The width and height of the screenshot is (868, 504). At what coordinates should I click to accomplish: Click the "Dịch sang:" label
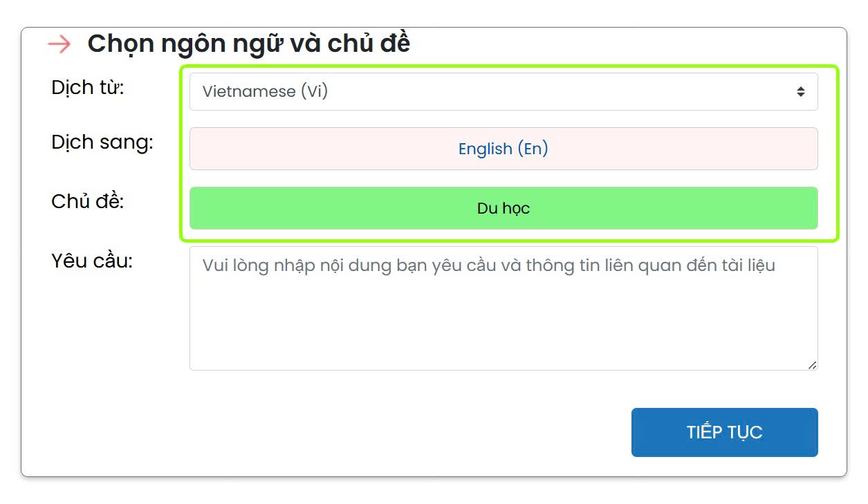click(x=102, y=142)
